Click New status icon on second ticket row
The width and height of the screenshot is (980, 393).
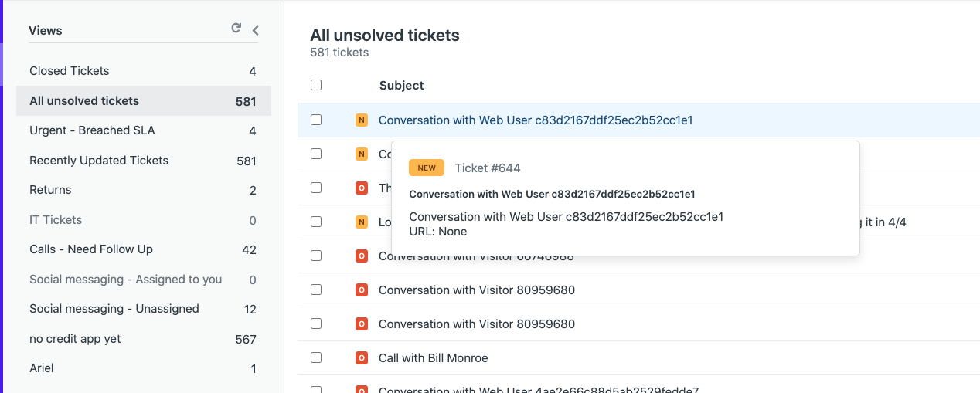(361, 154)
